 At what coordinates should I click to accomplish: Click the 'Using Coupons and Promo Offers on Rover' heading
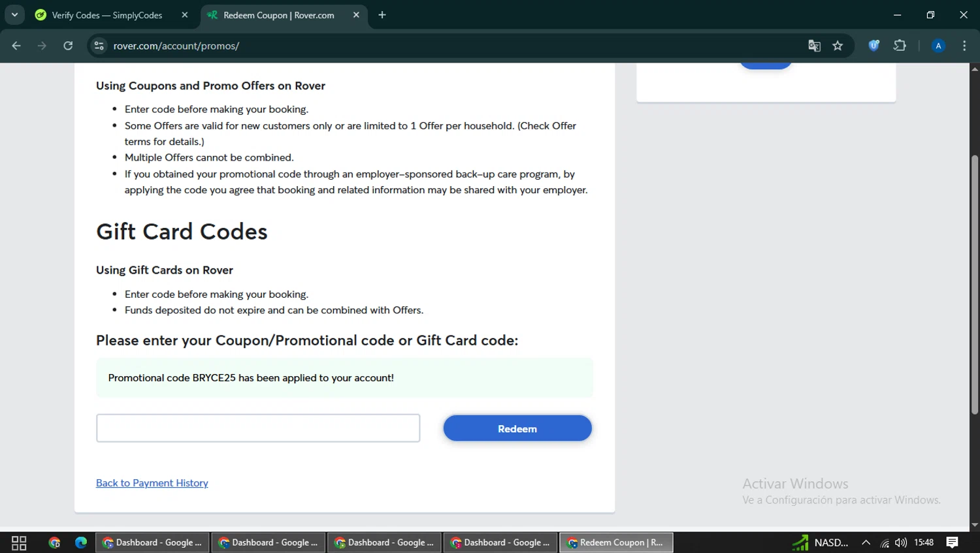click(x=210, y=86)
